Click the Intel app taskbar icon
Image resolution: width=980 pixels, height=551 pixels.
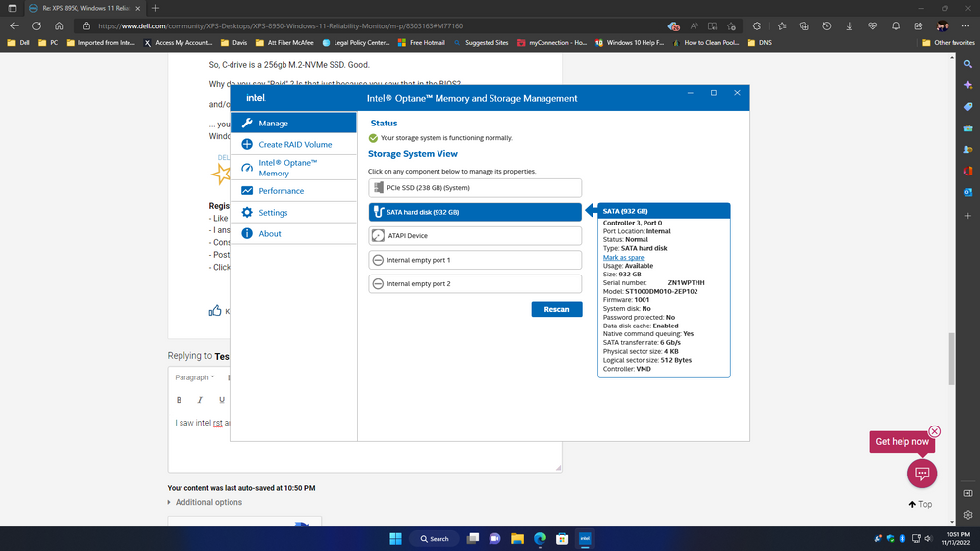tap(585, 538)
